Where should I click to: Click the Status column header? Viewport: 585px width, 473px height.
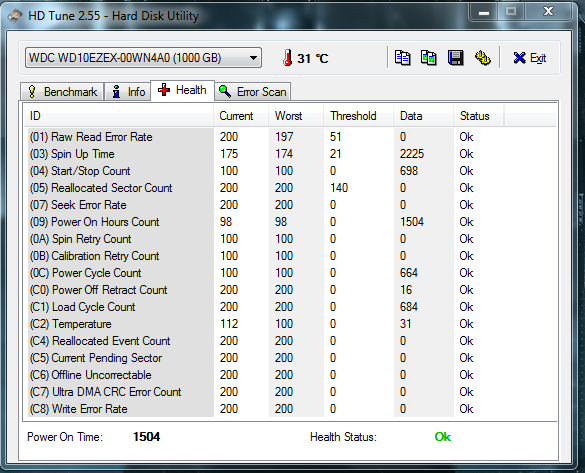coord(478,116)
